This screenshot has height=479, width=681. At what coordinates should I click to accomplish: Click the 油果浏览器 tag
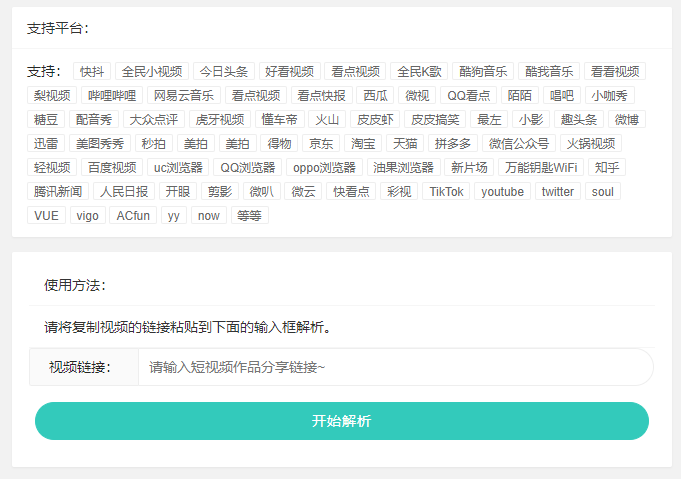(403, 168)
